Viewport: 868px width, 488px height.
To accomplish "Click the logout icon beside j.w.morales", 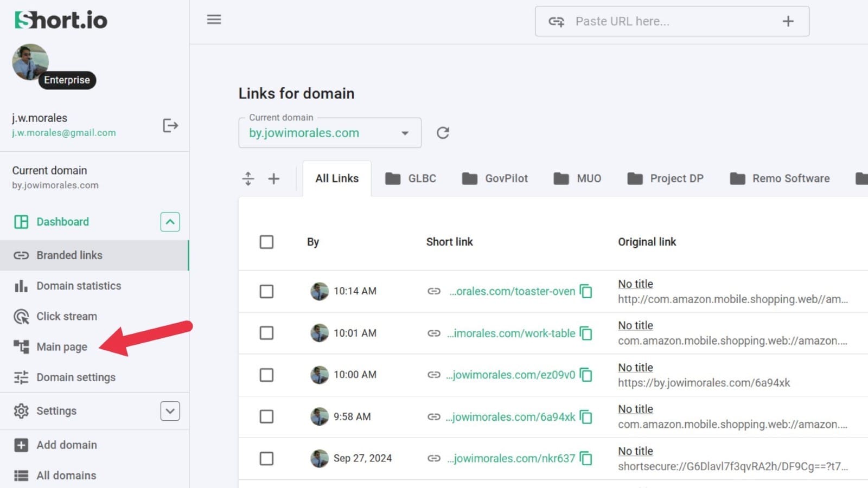I will pos(170,125).
